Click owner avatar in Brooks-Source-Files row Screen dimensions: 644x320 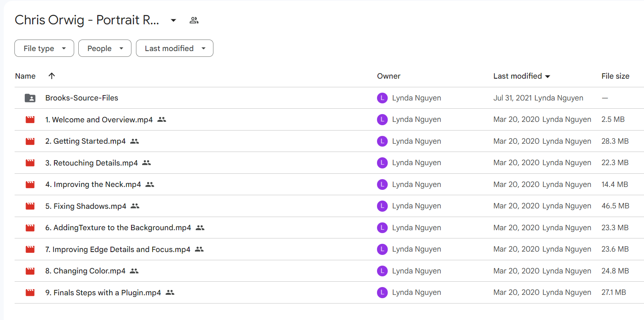(x=382, y=98)
